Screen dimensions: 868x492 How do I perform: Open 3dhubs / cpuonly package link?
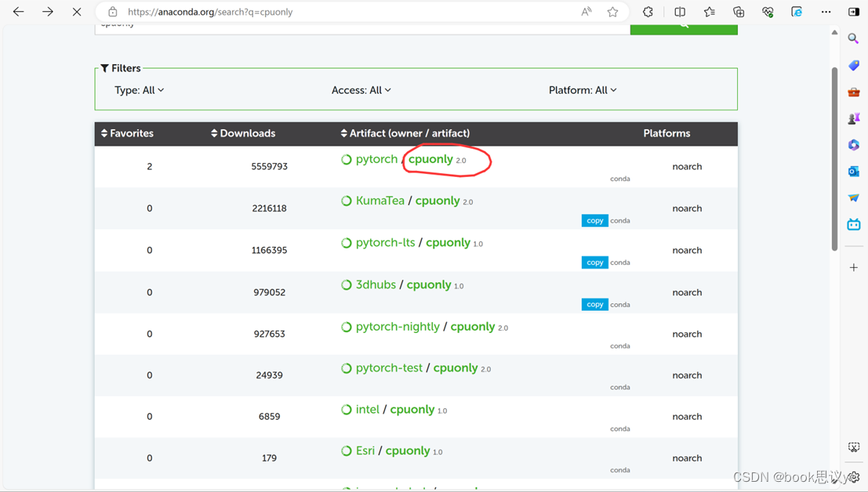point(428,284)
